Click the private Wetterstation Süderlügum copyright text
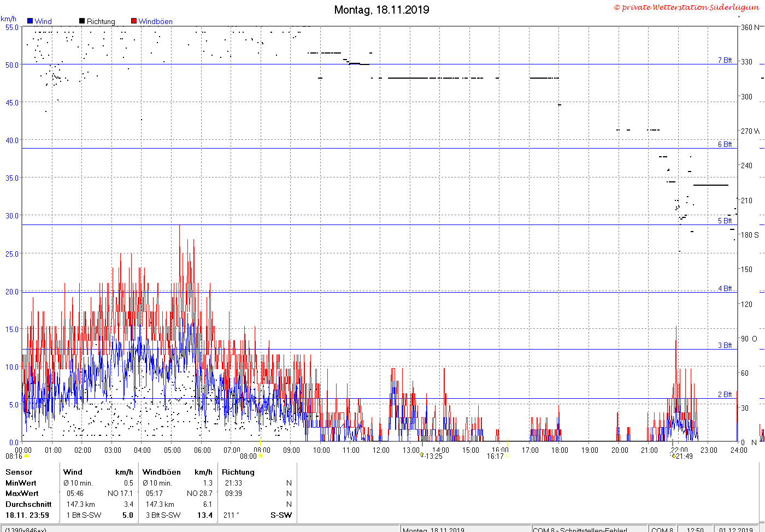 point(687,7)
